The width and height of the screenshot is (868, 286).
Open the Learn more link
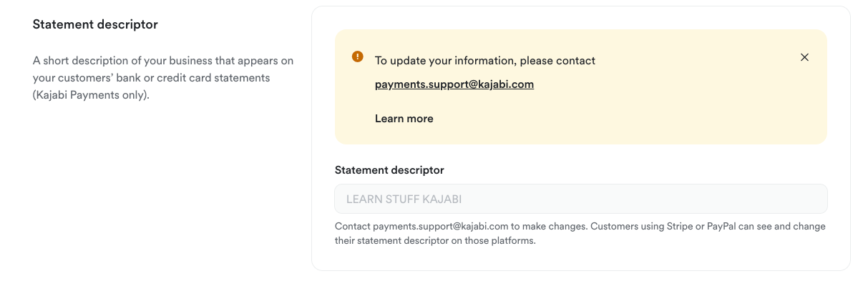click(x=404, y=119)
